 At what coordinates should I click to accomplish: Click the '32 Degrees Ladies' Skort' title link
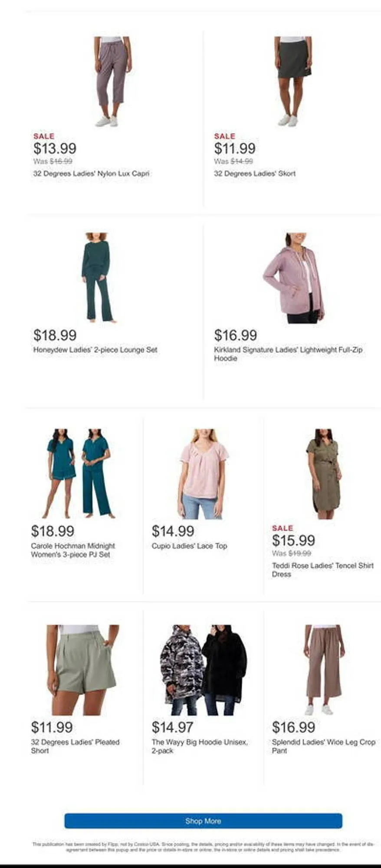point(255,174)
